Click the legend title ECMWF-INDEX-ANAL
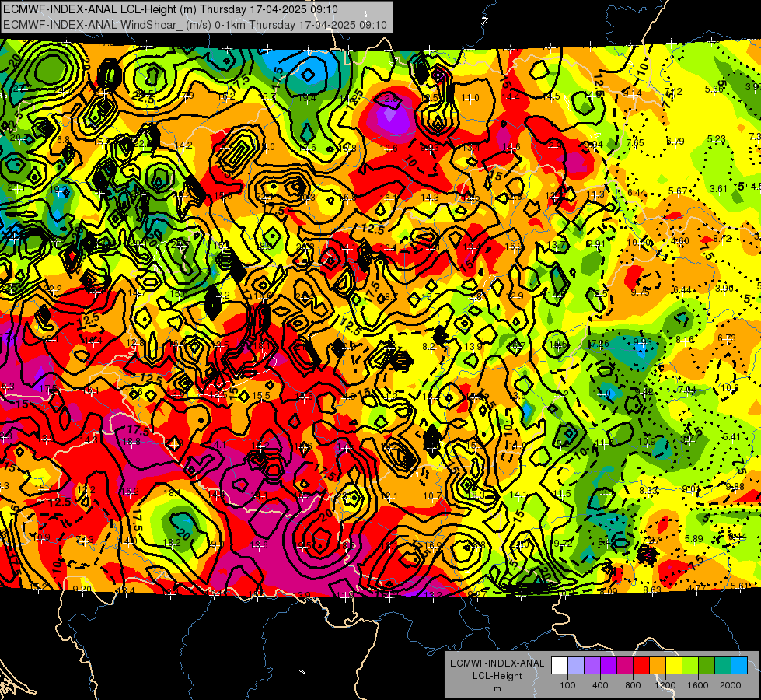 (497, 663)
